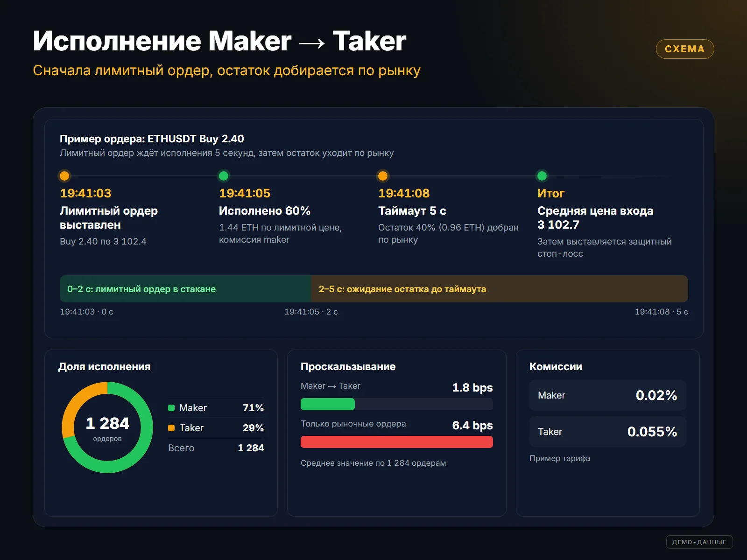The height and width of the screenshot is (560, 747).
Task: Click the ДЕМО-ДАННЫЕ label
Action: point(699,542)
